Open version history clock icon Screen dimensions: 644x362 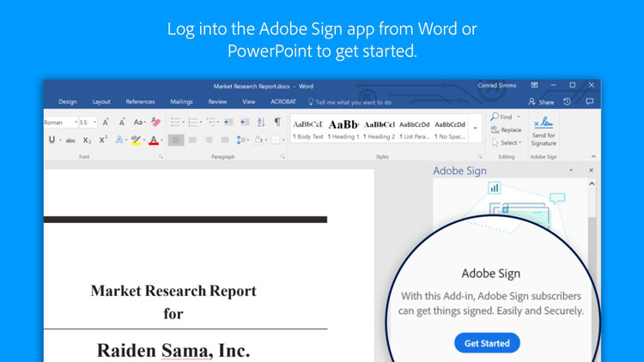[568, 101]
